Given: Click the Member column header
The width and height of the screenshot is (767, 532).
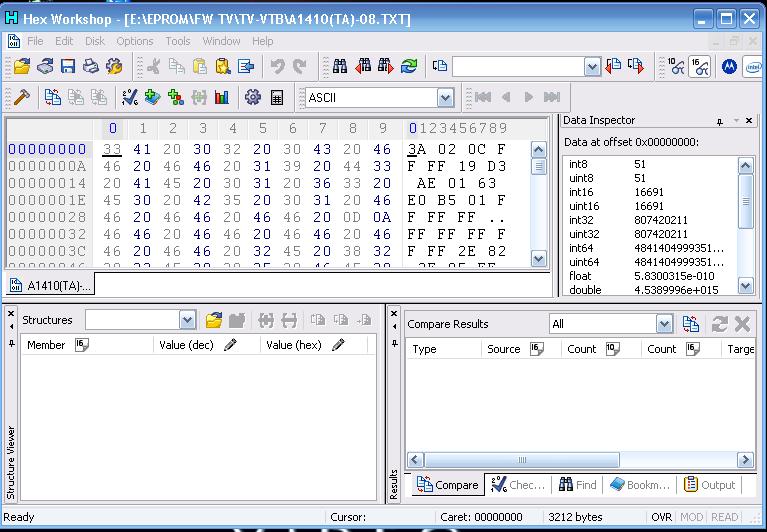Looking at the screenshot, I should (x=88, y=345).
